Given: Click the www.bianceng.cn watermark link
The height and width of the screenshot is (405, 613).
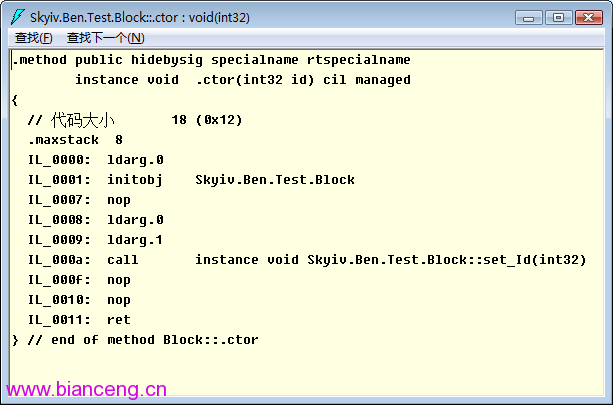Looking at the screenshot, I should click(86, 390).
